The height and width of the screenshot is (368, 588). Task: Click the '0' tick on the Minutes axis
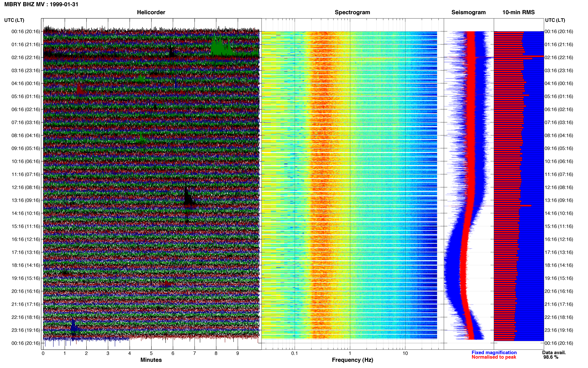[43, 353]
